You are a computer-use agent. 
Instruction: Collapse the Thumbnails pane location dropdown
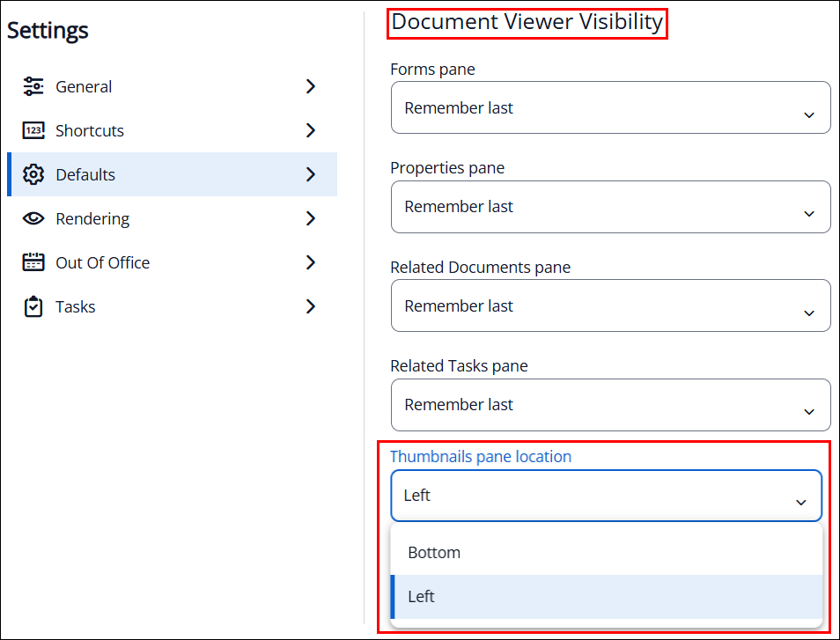pos(607,496)
